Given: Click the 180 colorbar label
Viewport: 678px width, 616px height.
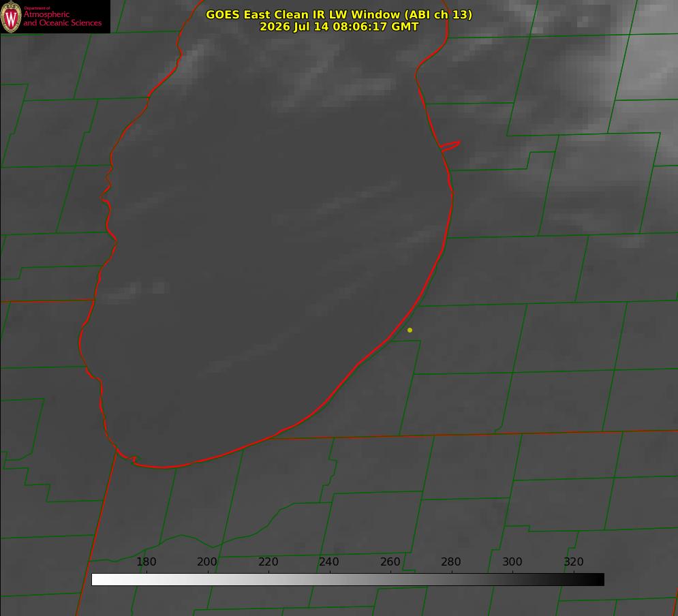Looking at the screenshot, I should click(146, 561).
